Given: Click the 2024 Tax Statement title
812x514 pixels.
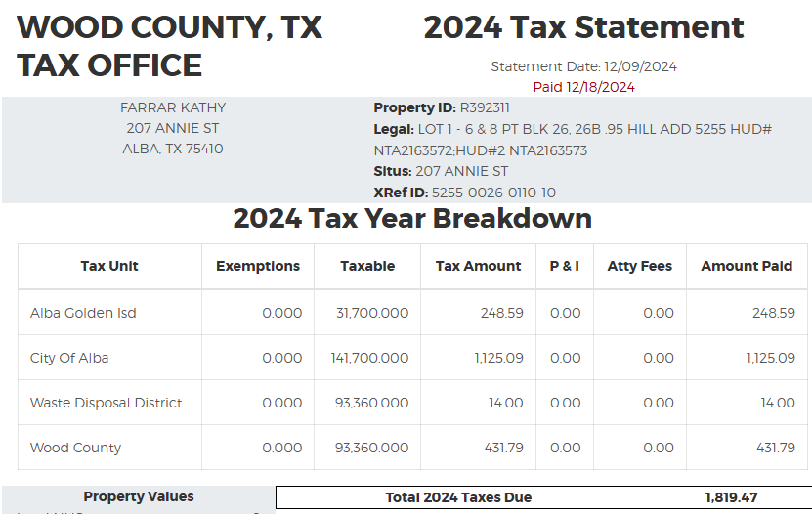Looking at the screenshot, I should pyautogui.click(x=583, y=27).
